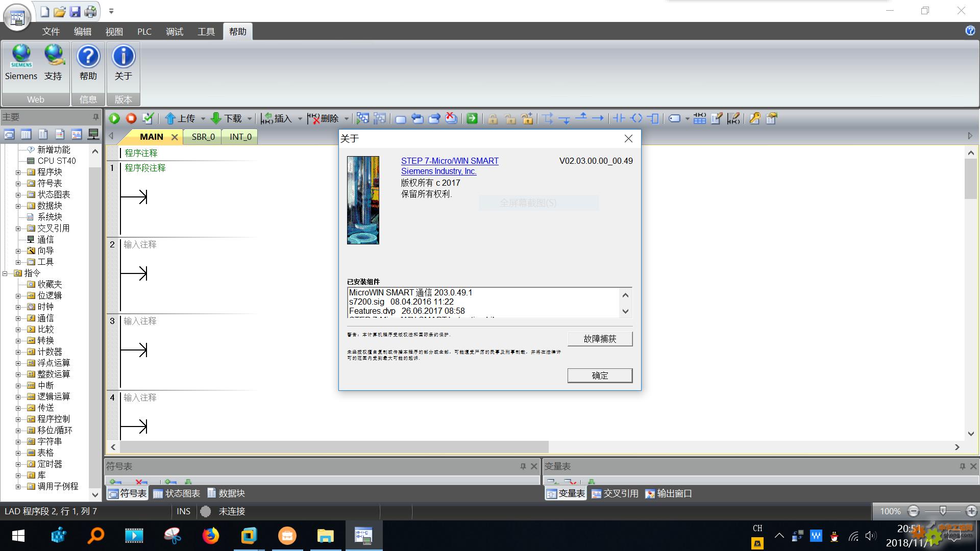Open the 工具 menu tab
This screenshot has height=551, width=980.
coord(206,32)
